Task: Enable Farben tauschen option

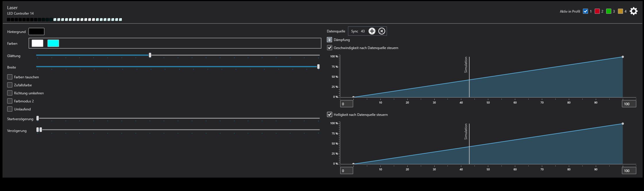Action: [10, 77]
